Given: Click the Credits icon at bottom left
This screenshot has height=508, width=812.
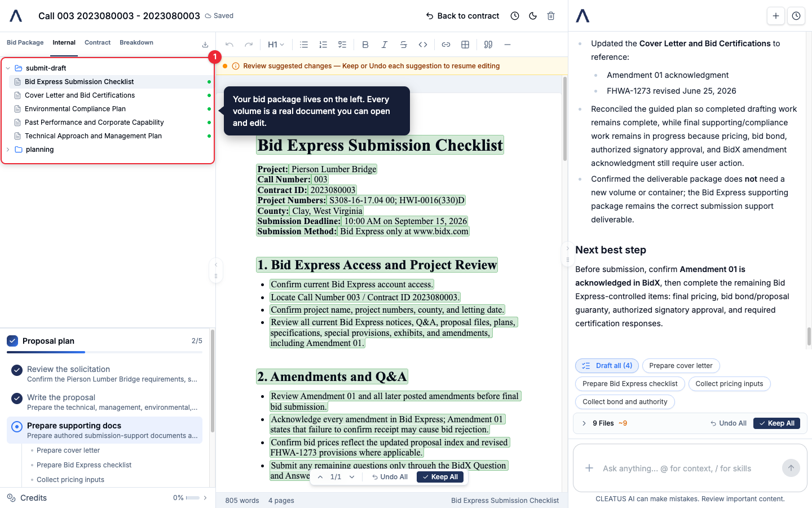Looking at the screenshot, I should pos(11,498).
